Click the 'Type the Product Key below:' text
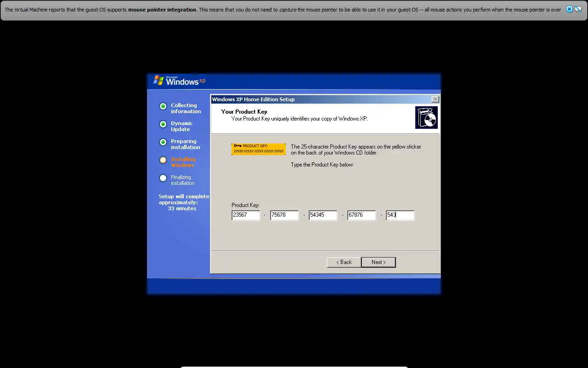 pyautogui.click(x=322, y=165)
